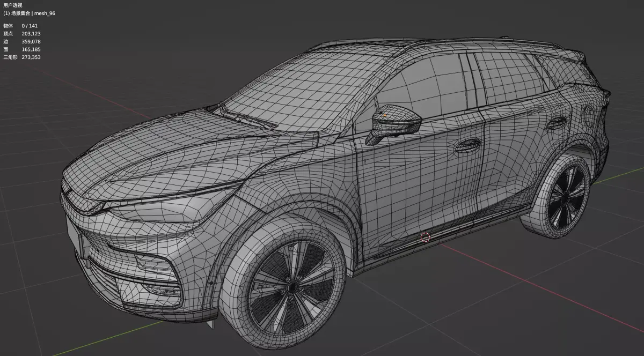The height and width of the screenshot is (356, 644).
Task: Click the vertices value '203,123'
Action: click(x=31, y=33)
